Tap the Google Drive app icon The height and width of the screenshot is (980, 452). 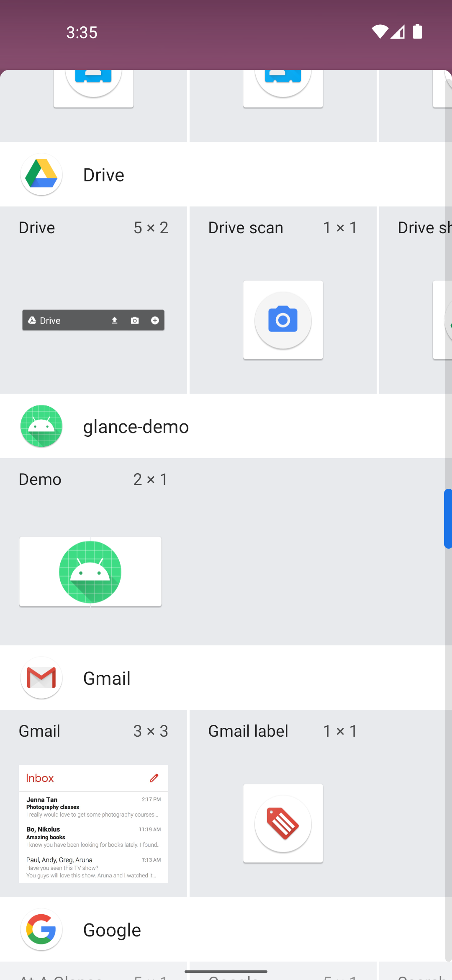41,175
